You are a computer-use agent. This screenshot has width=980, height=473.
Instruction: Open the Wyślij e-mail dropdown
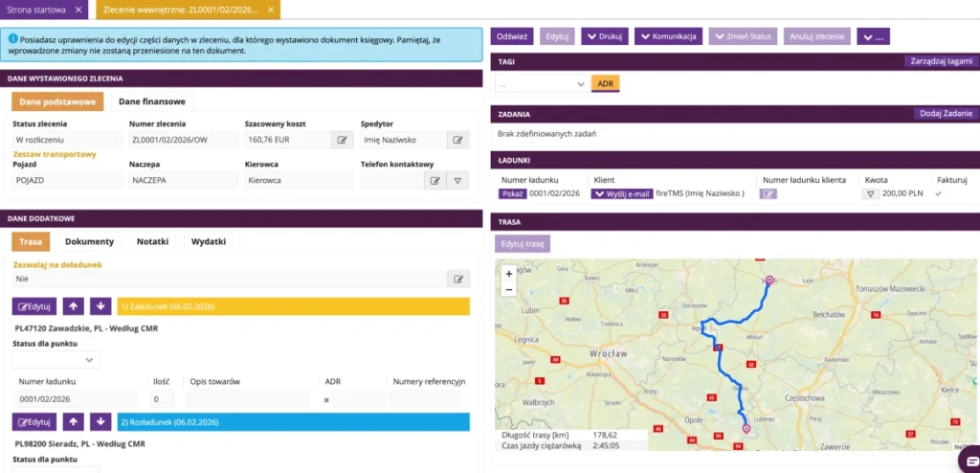(x=622, y=194)
